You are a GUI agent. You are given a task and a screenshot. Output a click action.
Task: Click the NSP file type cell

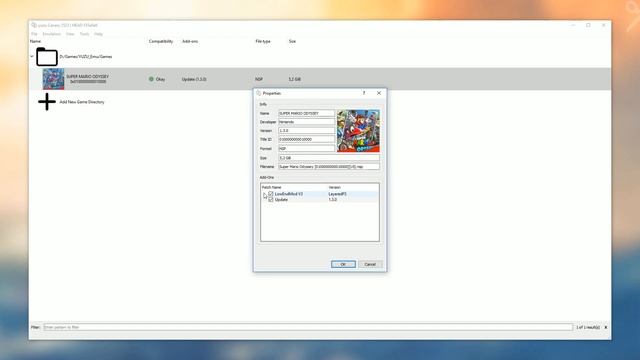pyautogui.click(x=259, y=79)
